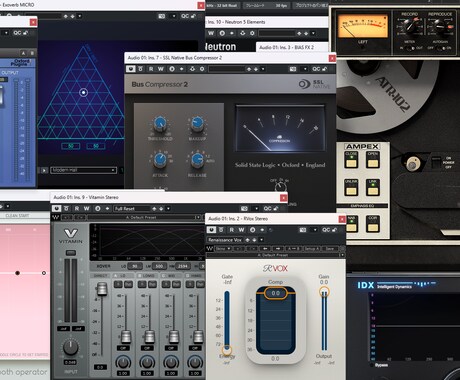Click Exoverb center node in triangle
The height and width of the screenshot is (380, 460).
click(x=83, y=92)
